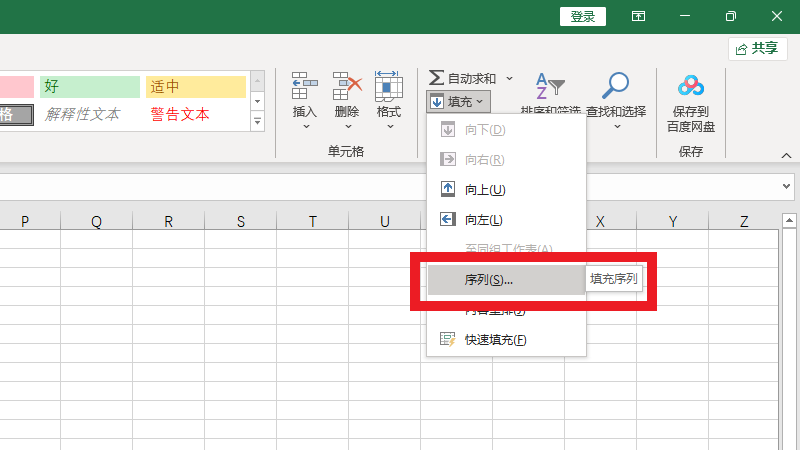Viewport: 800px width, 450px height.
Task: Click Save to Baidu Netdisk (保存到百度网盘) icon
Action: pos(691,88)
